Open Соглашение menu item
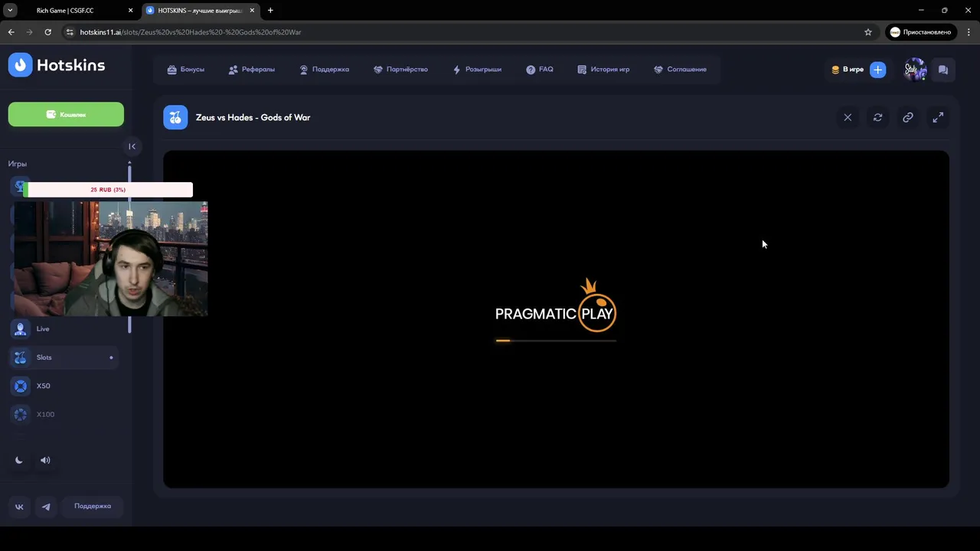 pyautogui.click(x=680, y=70)
